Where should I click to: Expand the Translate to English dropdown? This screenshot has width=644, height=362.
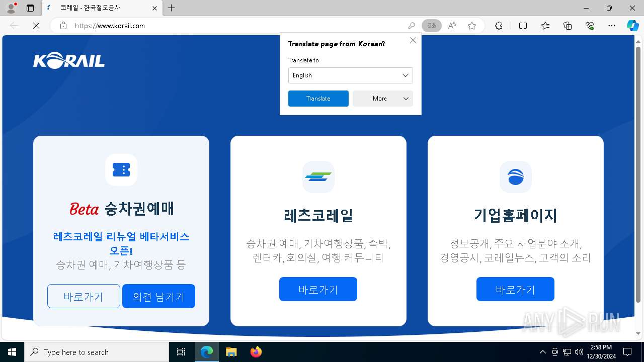click(x=351, y=75)
